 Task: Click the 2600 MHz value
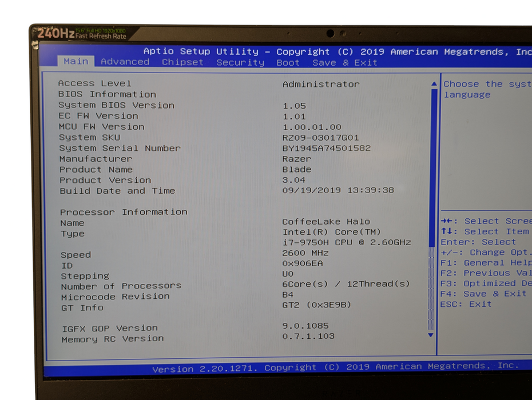(x=305, y=253)
